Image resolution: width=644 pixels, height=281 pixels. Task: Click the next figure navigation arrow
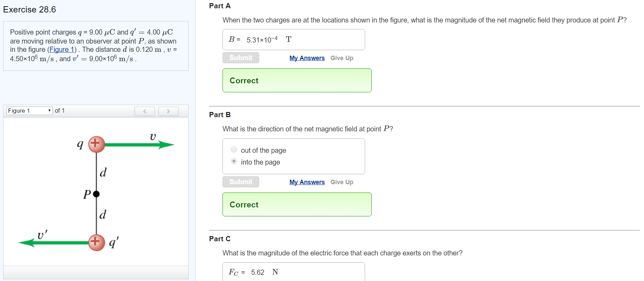[169, 111]
